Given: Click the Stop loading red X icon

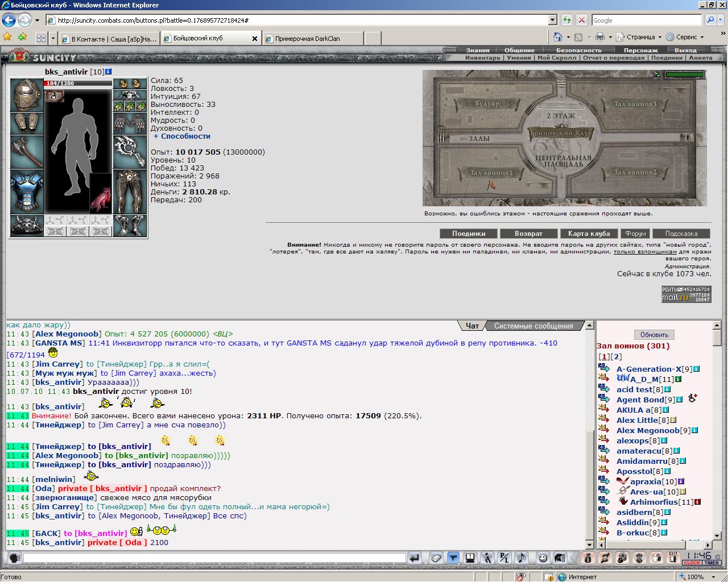Looking at the screenshot, I should [581, 20].
